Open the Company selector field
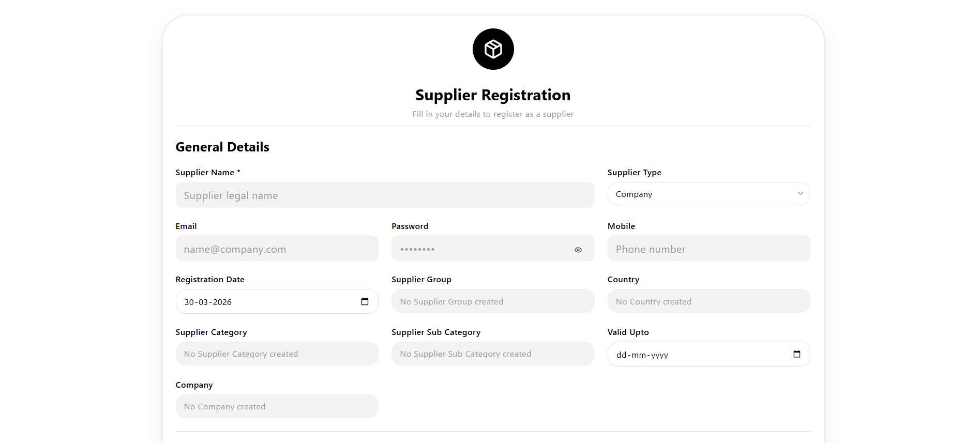Image resolution: width=980 pixels, height=443 pixels. [x=277, y=406]
